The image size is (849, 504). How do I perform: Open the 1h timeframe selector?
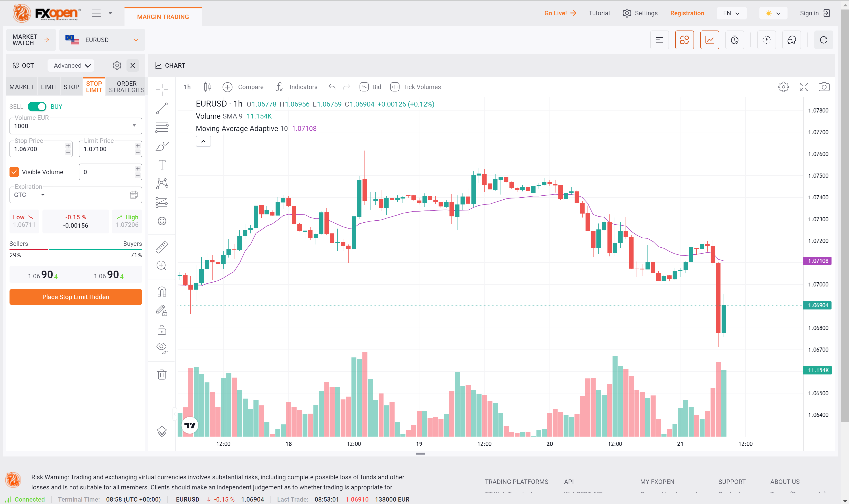pyautogui.click(x=187, y=87)
